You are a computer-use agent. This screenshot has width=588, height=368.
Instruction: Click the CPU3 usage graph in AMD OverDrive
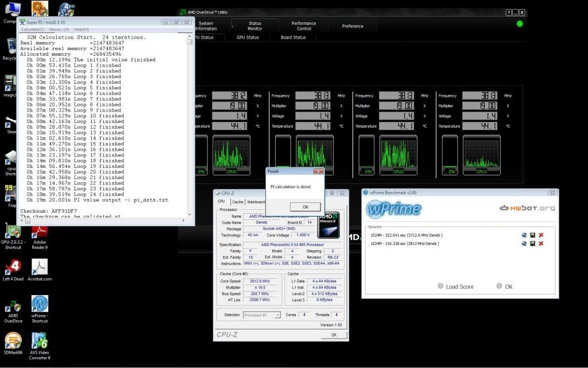click(482, 155)
